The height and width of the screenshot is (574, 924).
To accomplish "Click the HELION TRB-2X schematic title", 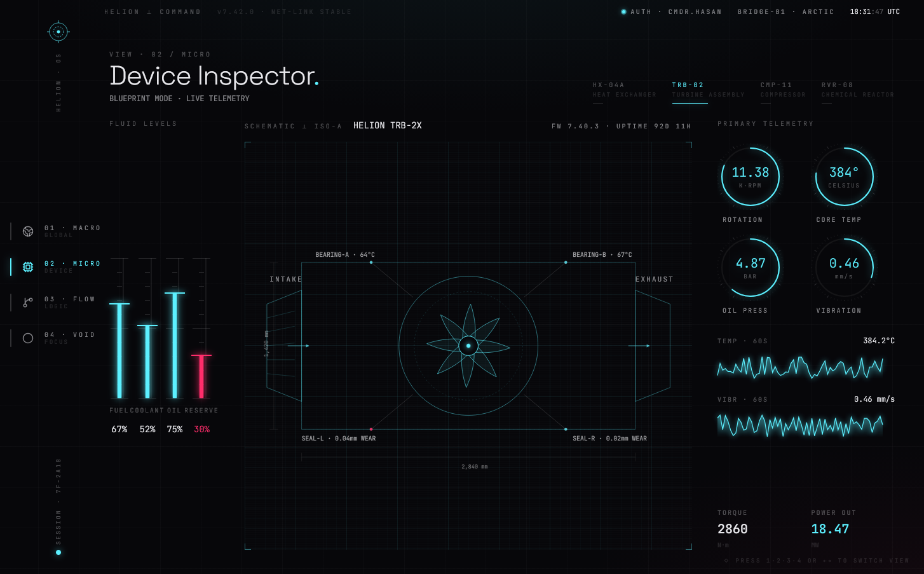I will coord(388,126).
